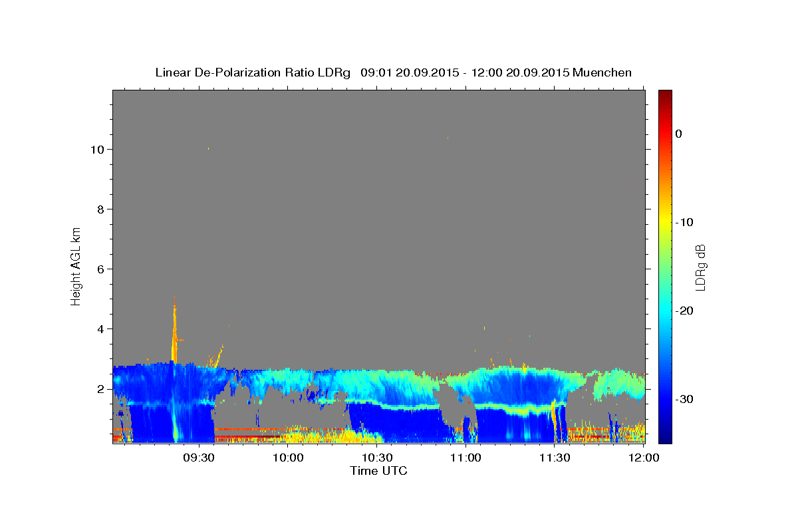This screenshot has width=798, height=532.
Task: Click the 'Muenchen' location in the title
Action: coord(602,72)
